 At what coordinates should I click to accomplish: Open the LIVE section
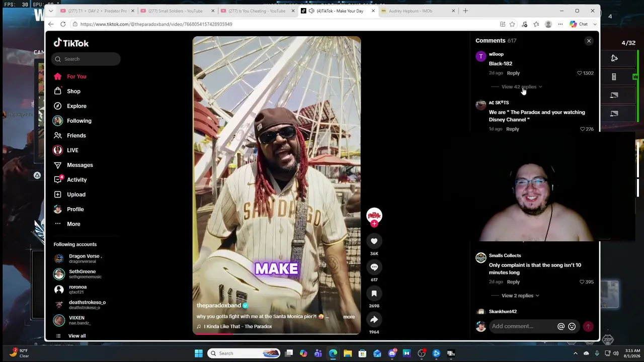pos(72,150)
